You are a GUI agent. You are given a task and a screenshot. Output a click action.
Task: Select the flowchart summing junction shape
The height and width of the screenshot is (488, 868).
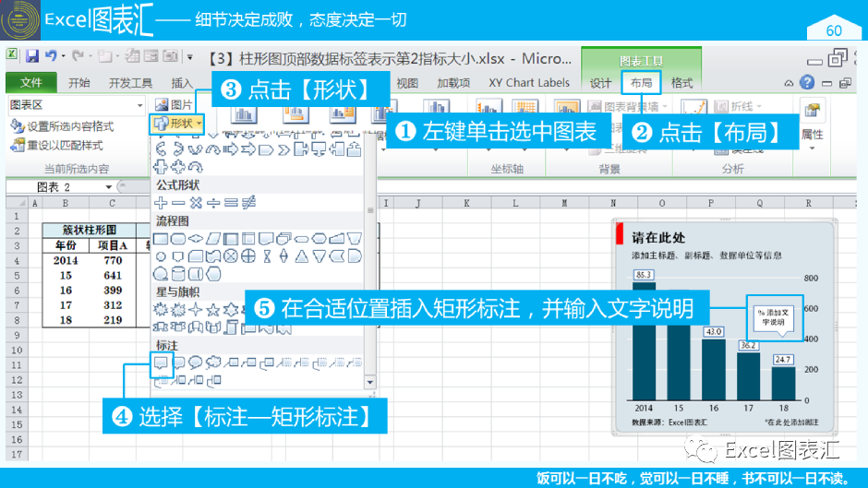(231, 256)
